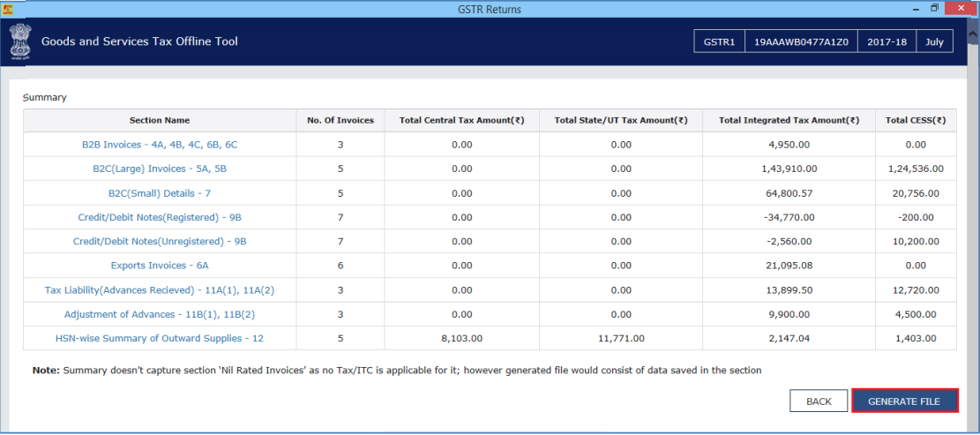Click integrated tax value 13,899.50
The height and width of the screenshot is (435, 980).
pyautogui.click(x=789, y=289)
